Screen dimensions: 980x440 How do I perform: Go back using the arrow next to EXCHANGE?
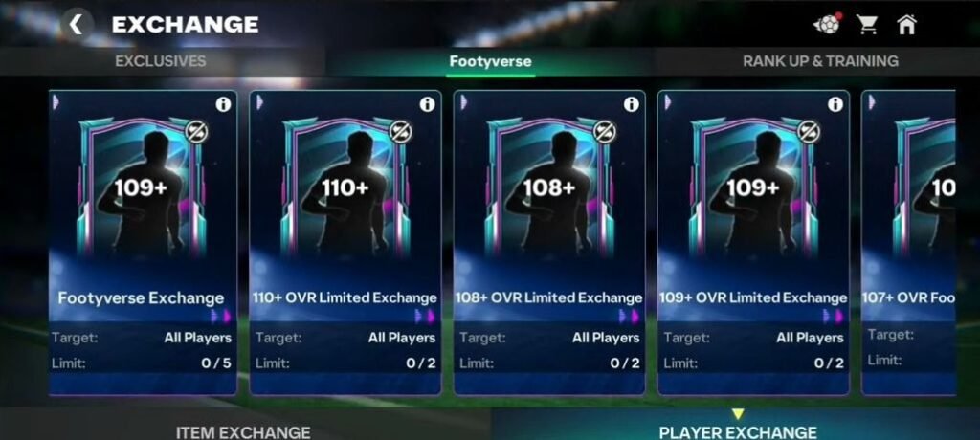pyautogui.click(x=77, y=24)
